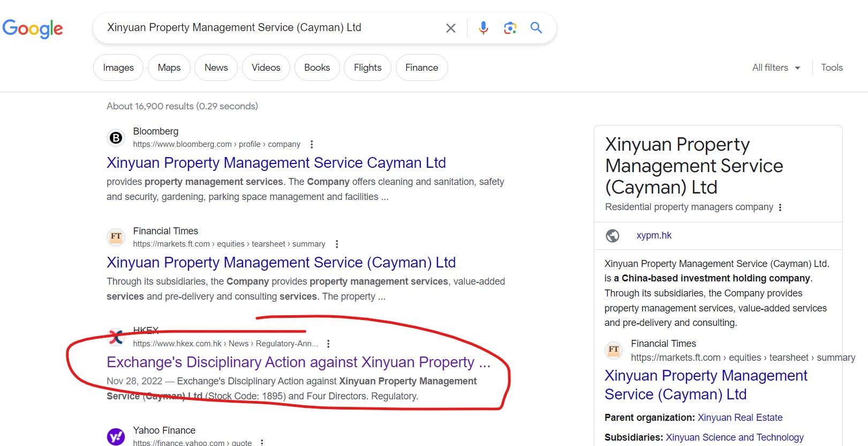Submit search with the magnifying glass icon
Screen dimensions: 868x446
coord(536,28)
